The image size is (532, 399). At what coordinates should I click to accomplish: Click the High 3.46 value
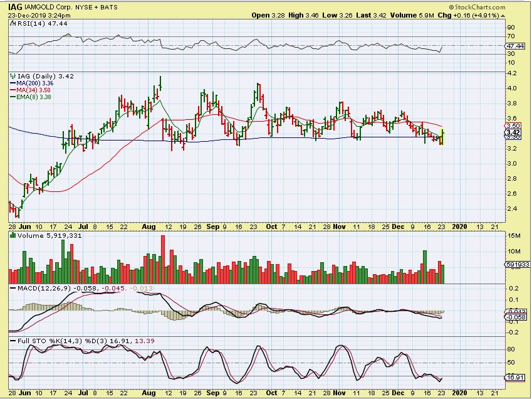tap(303, 16)
